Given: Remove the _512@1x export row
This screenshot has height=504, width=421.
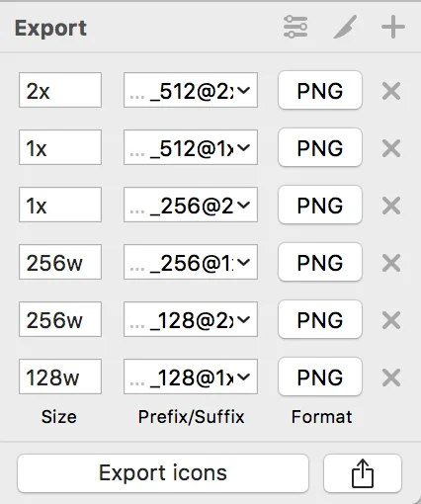Looking at the screenshot, I should pos(391,148).
